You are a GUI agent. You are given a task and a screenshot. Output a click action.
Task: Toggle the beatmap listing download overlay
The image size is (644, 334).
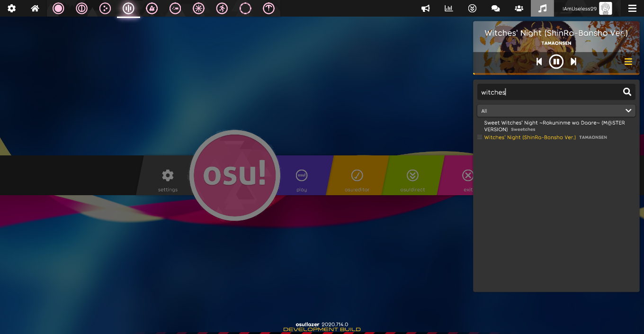(472, 8)
